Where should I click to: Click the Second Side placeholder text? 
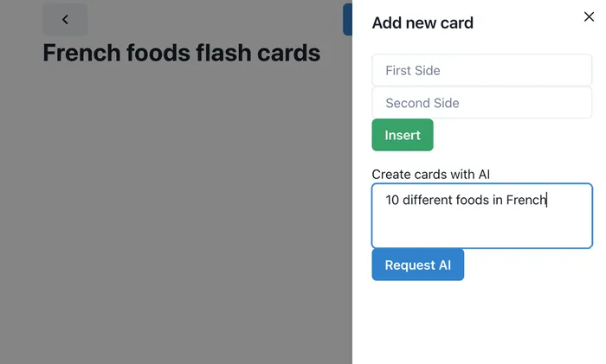(x=422, y=103)
